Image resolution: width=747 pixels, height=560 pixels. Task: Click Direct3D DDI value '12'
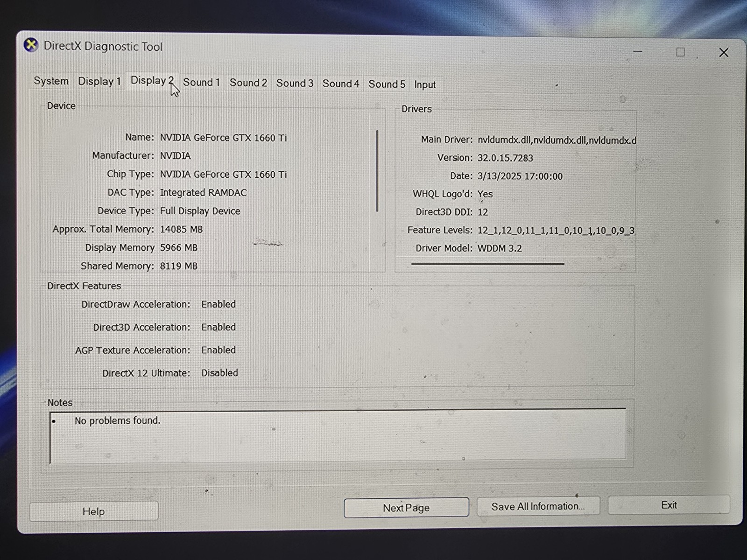point(483,212)
